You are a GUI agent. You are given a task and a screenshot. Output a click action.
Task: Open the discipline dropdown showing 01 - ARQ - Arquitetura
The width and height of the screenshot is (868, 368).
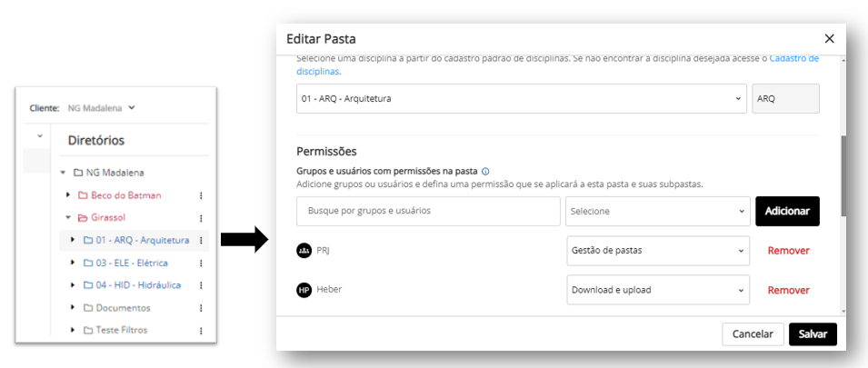(522, 98)
